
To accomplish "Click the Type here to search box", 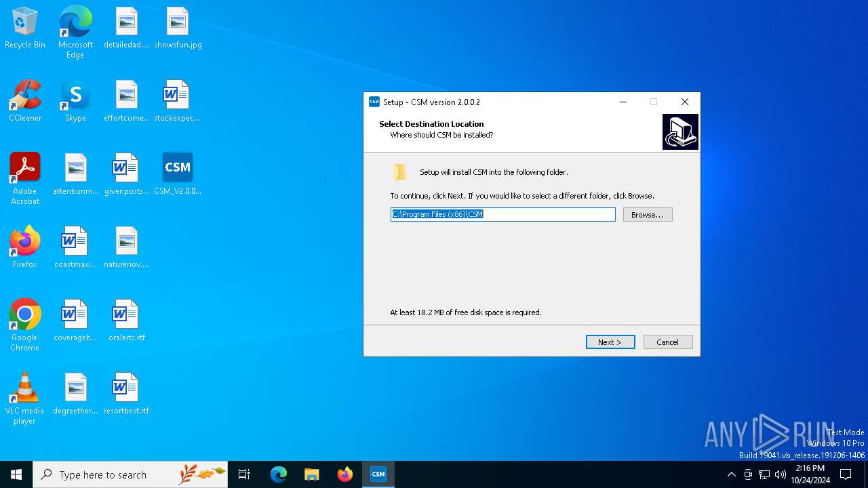I will 130,474.
